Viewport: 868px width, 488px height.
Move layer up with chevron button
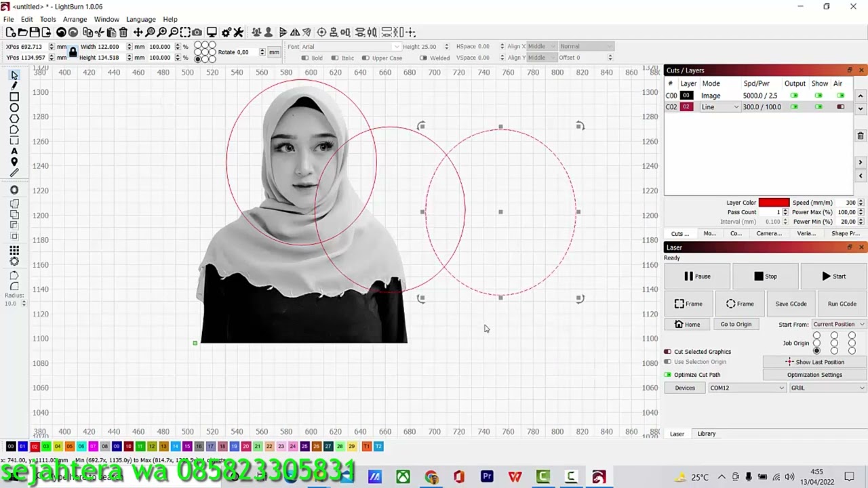pos(861,97)
